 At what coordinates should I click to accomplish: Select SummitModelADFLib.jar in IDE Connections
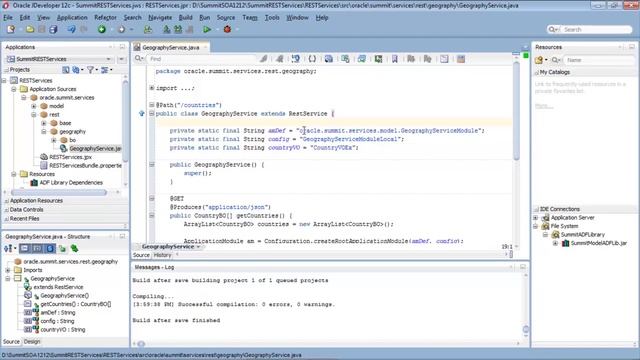pyautogui.click(x=598, y=243)
